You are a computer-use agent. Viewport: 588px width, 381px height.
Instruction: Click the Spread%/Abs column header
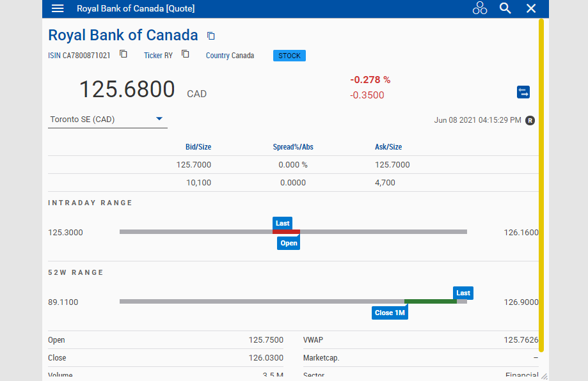pyautogui.click(x=293, y=147)
